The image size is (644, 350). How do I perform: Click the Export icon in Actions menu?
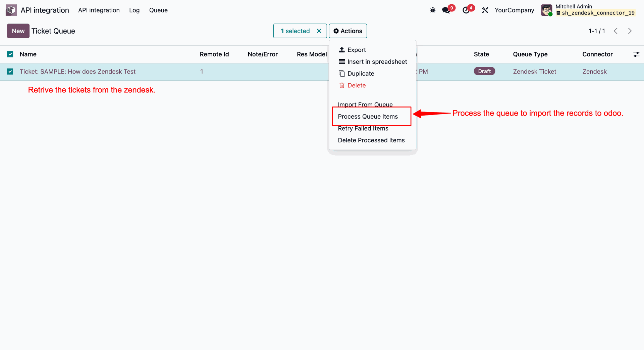pos(342,50)
